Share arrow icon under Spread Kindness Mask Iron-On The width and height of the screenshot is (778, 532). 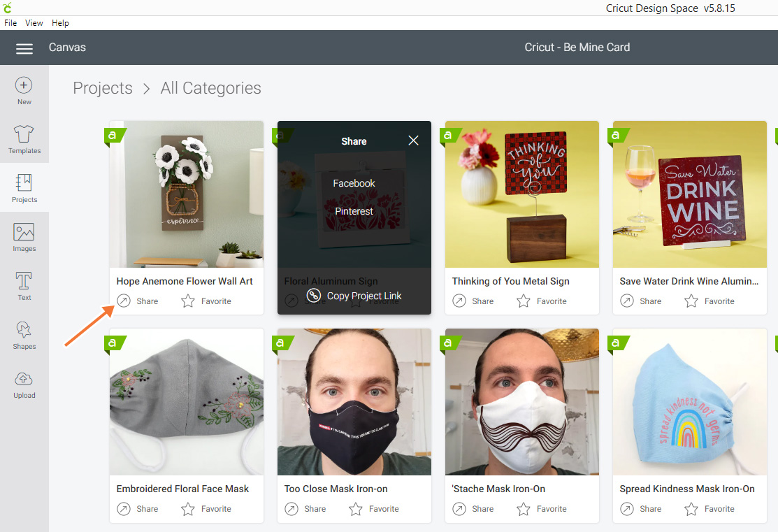click(x=627, y=509)
